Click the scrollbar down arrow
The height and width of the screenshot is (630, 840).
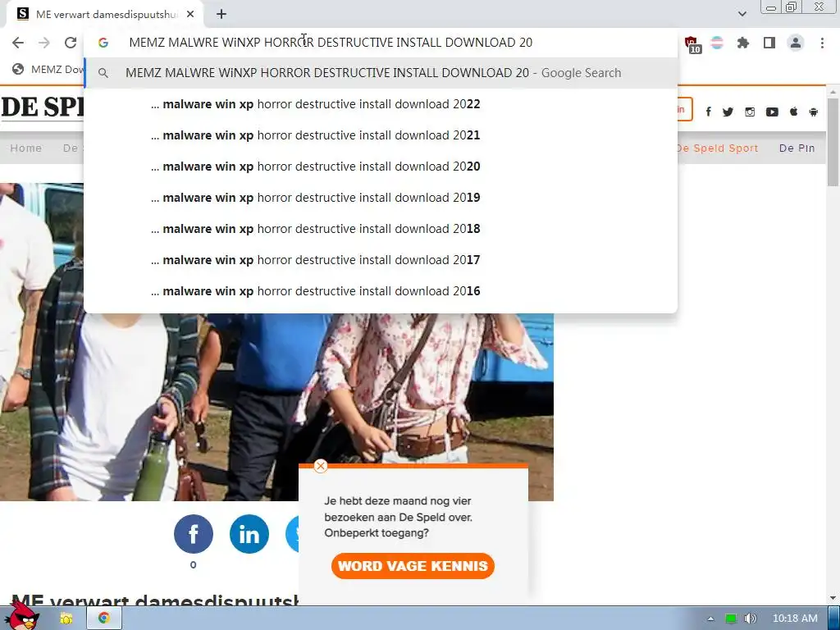833,598
